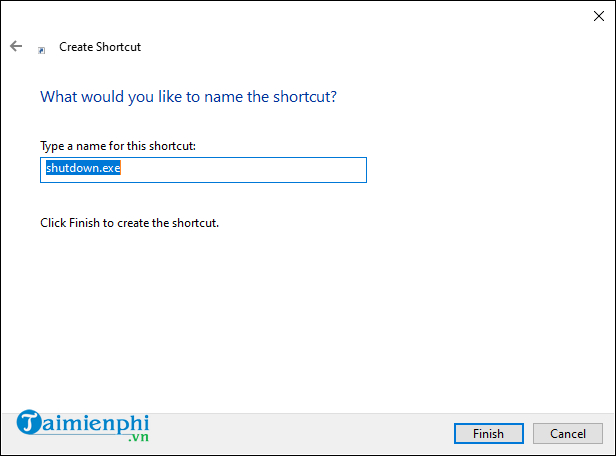Click Finish to create the shortcut
Viewport: 616px width, 456px height.
point(489,434)
